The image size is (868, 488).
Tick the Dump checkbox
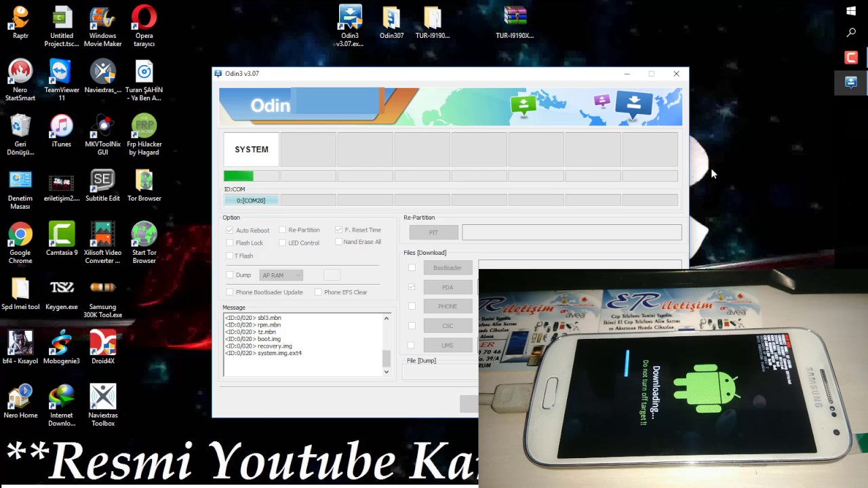(x=230, y=275)
